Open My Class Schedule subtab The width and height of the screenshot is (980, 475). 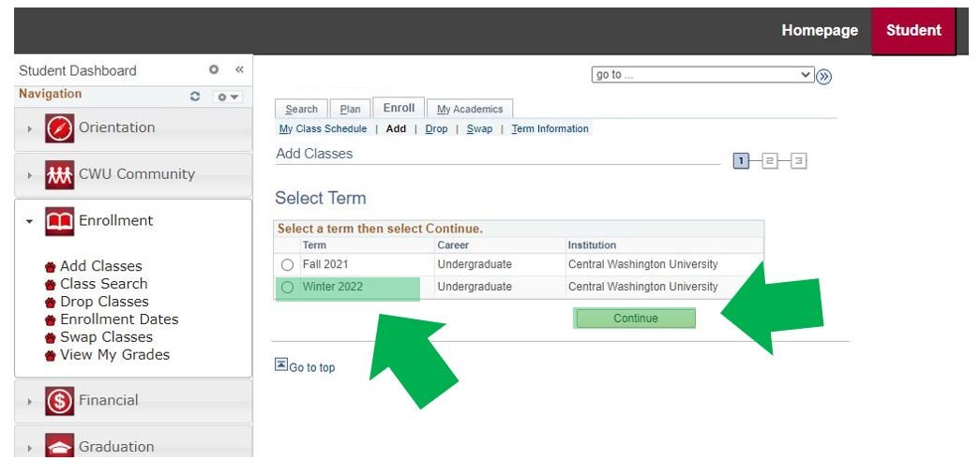click(324, 128)
